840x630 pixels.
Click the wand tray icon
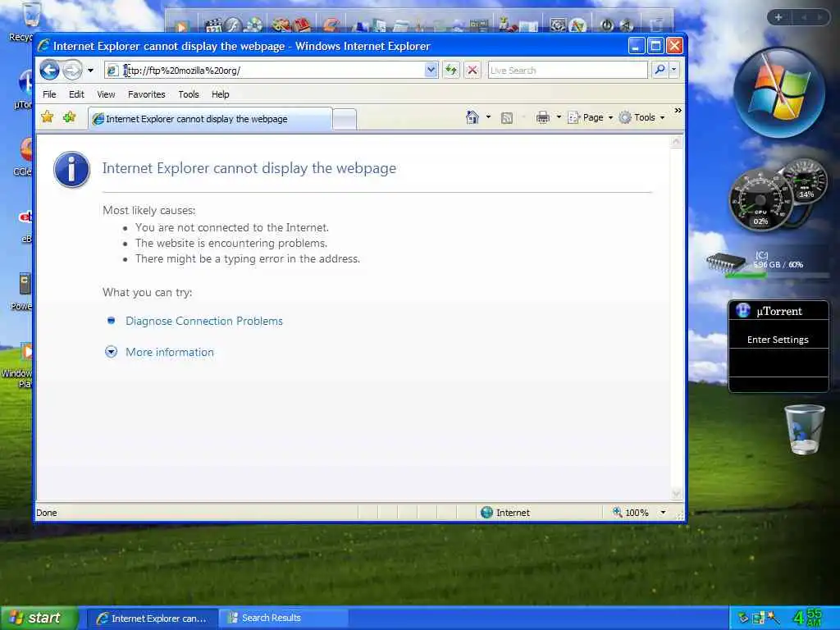click(773, 618)
